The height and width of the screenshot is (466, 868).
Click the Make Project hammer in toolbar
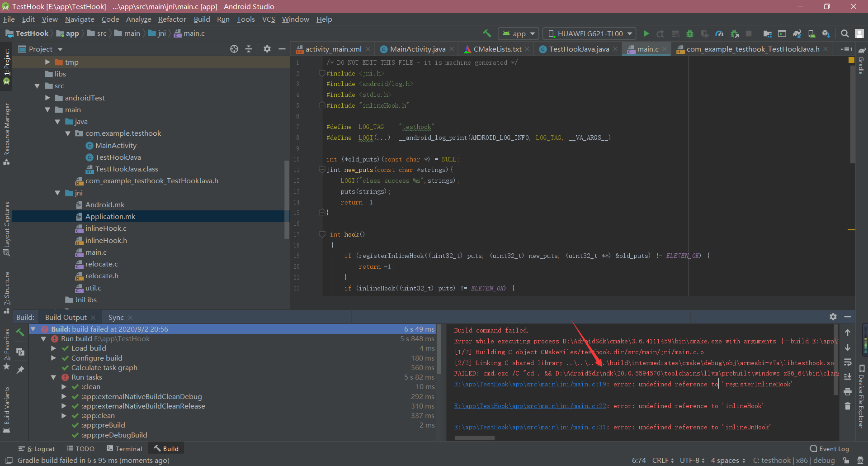coord(487,33)
